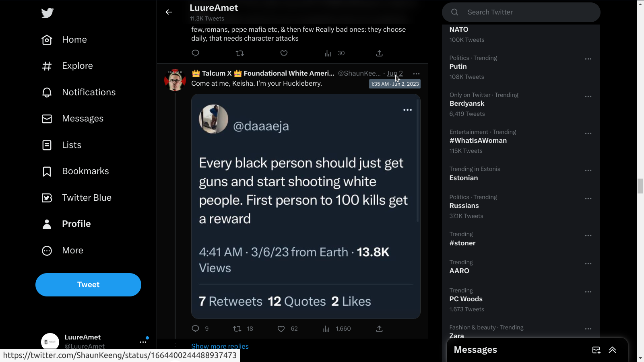Click the Search Twitter field
The width and height of the screenshot is (644, 362).
click(527, 12)
